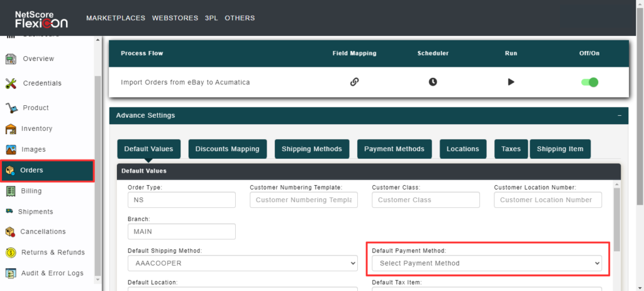The width and height of the screenshot is (644, 291).
Task: Switch to the Discounts Mapping tab
Action: coord(227,149)
